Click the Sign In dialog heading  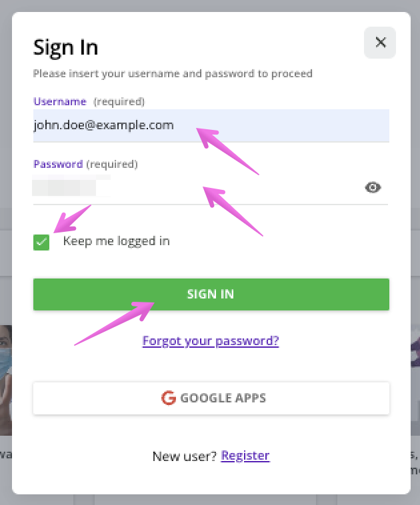click(x=65, y=47)
